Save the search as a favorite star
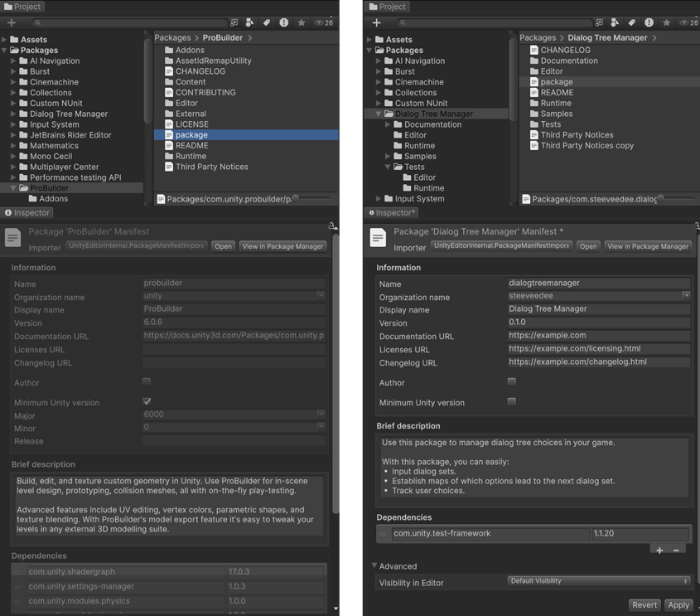 [302, 22]
